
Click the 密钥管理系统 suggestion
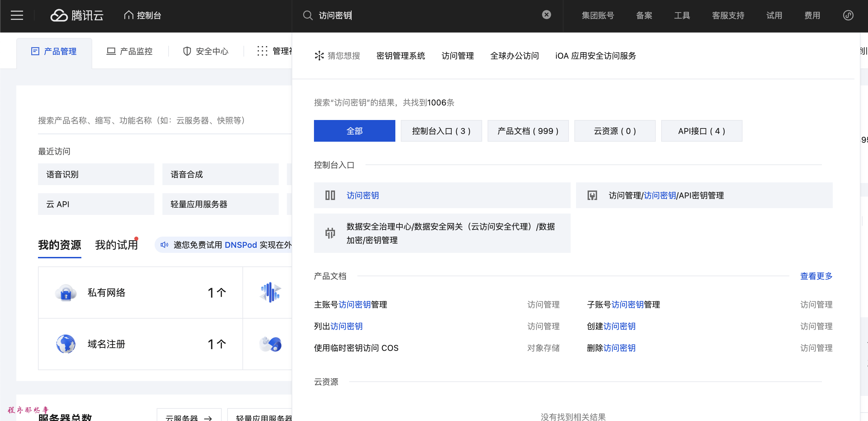click(400, 56)
